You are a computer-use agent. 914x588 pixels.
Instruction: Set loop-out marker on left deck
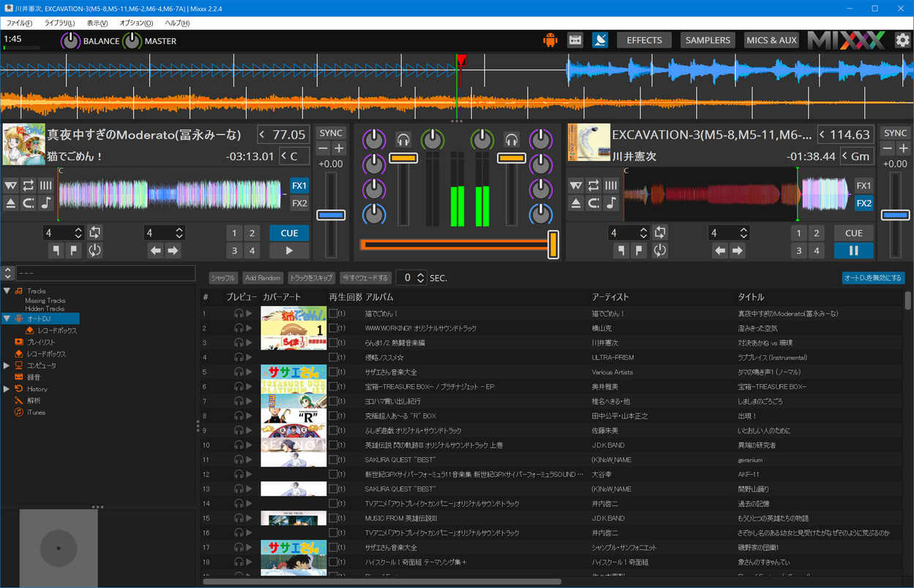[x=73, y=251]
